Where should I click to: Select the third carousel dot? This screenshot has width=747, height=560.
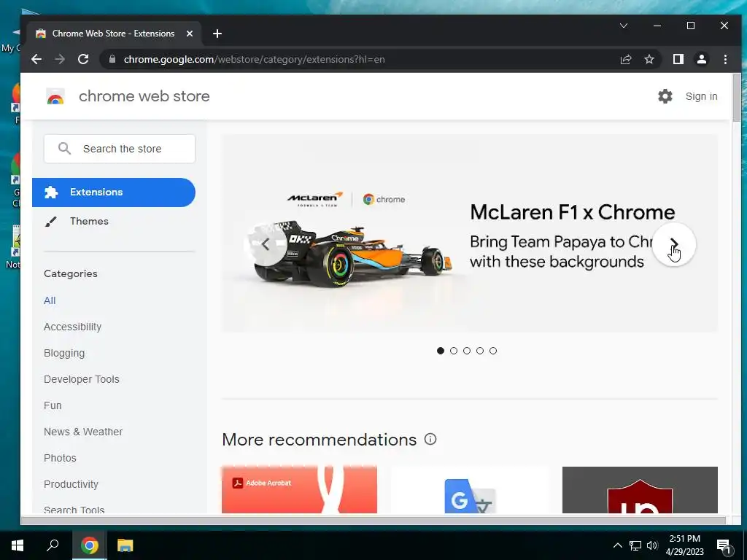(x=467, y=351)
